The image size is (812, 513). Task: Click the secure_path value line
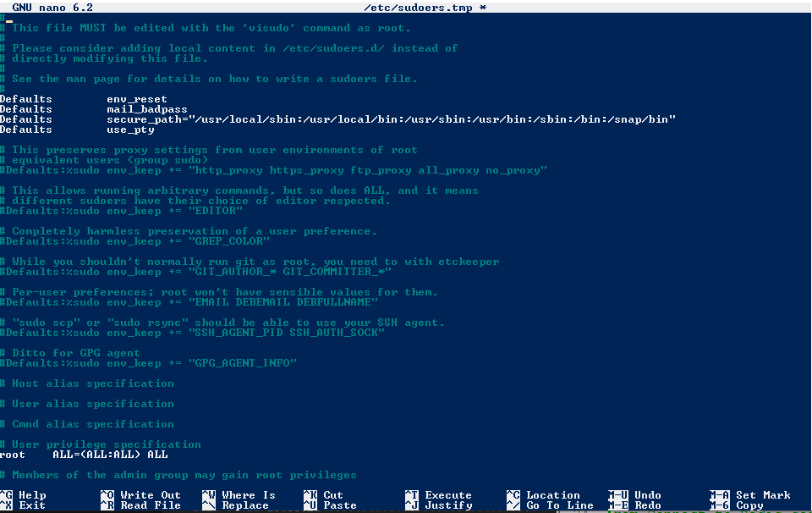tap(337, 119)
